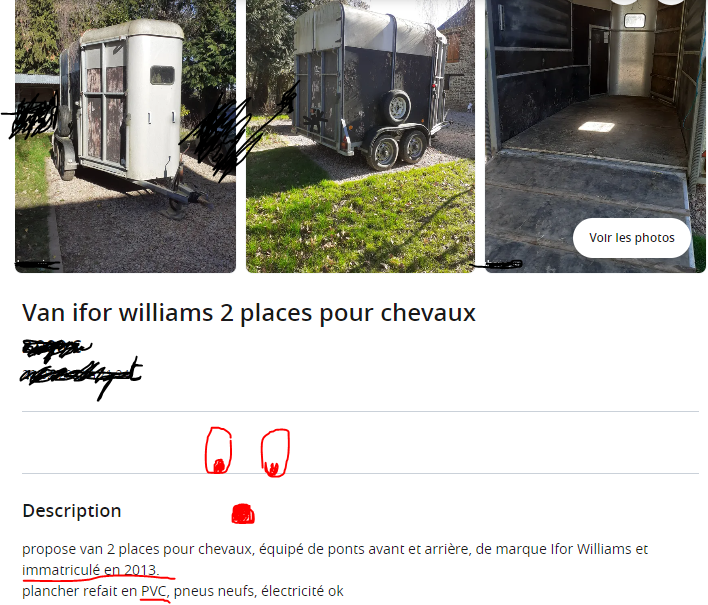
Task: Click the Description heading
Action: click(x=72, y=511)
